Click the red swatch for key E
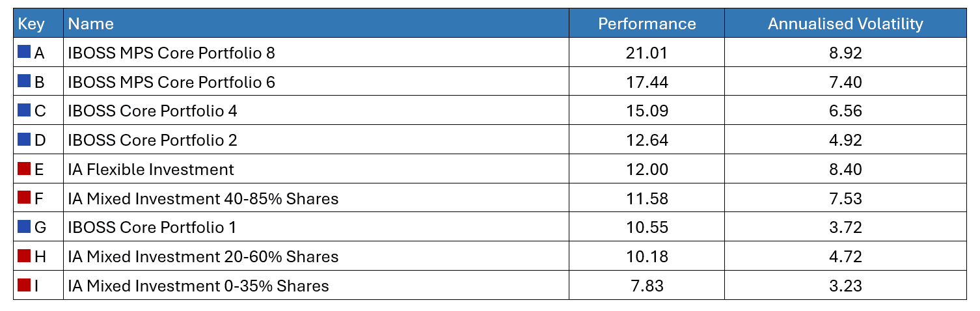This screenshot has width=980, height=311. click(x=24, y=169)
